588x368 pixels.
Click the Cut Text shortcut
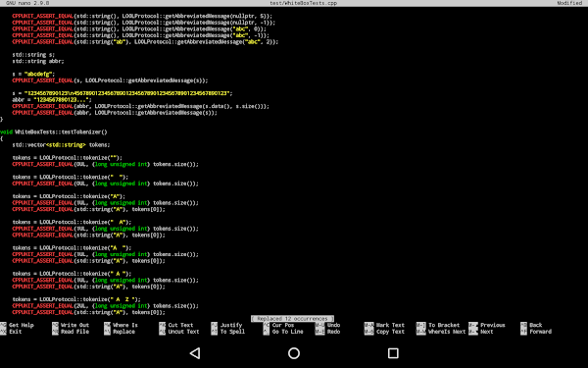tap(176, 325)
